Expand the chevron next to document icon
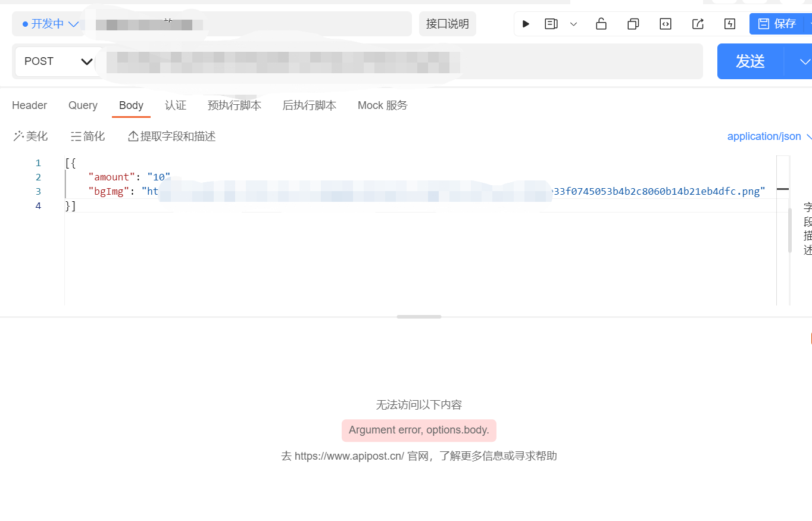The height and width of the screenshot is (521, 812). click(573, 24)
